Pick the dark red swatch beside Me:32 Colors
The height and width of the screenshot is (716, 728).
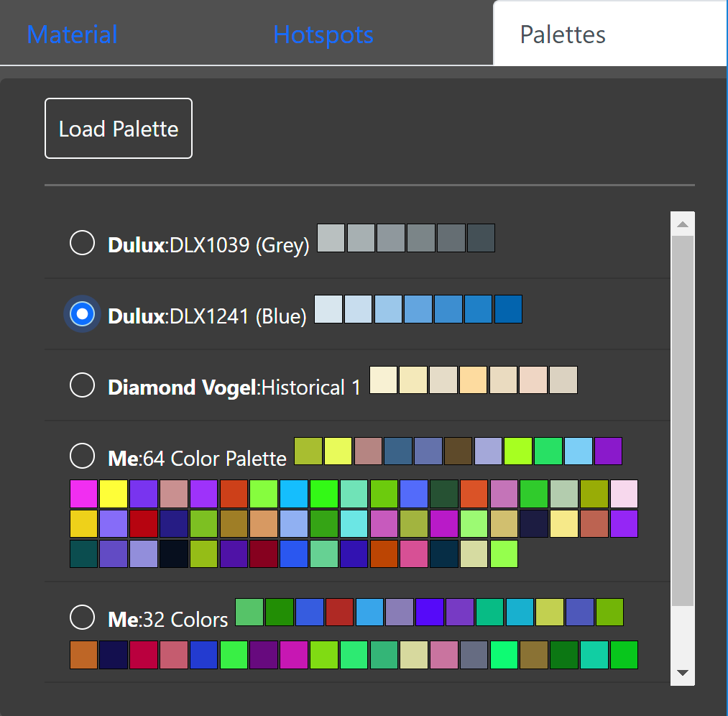click(x=339, y=612)
